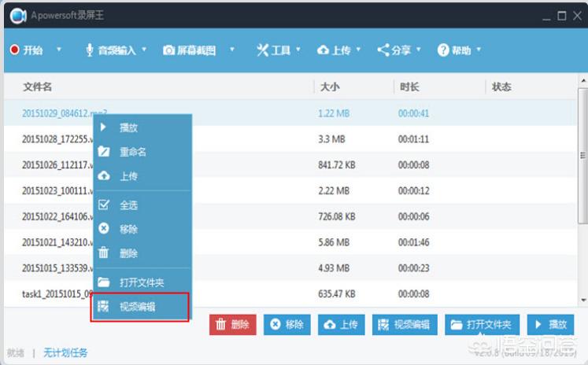The height and width of the screenshot is (365, 588).
Task: Click the 1.22 MB size cell
Action: pyautogui.click(x=334, y=113)
